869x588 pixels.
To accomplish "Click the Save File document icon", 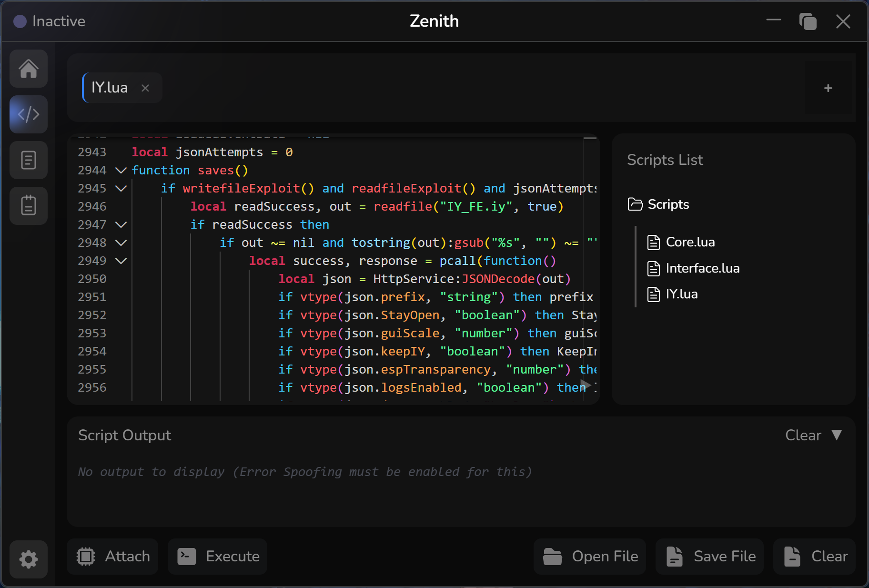I will click(674, 556).
